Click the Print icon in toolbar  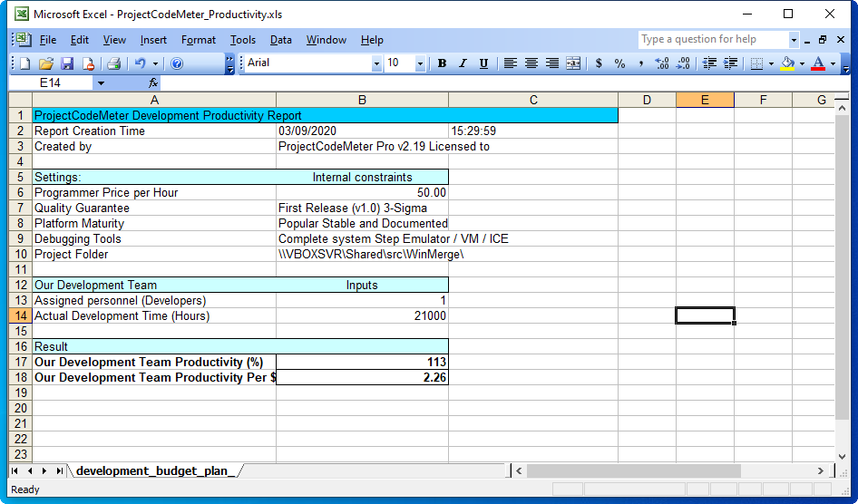pyautogui.click(x=113, y=63)
